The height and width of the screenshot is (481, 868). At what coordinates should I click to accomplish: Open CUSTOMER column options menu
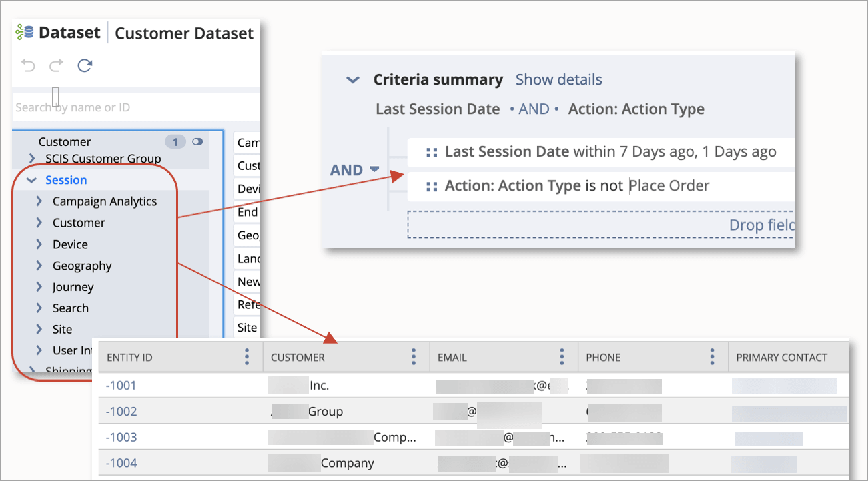414,357
